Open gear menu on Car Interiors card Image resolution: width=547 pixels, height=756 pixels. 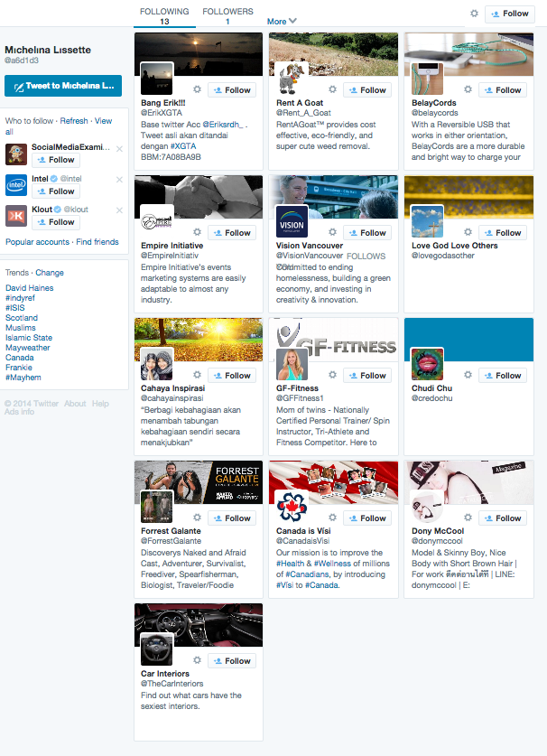point(197,660)
